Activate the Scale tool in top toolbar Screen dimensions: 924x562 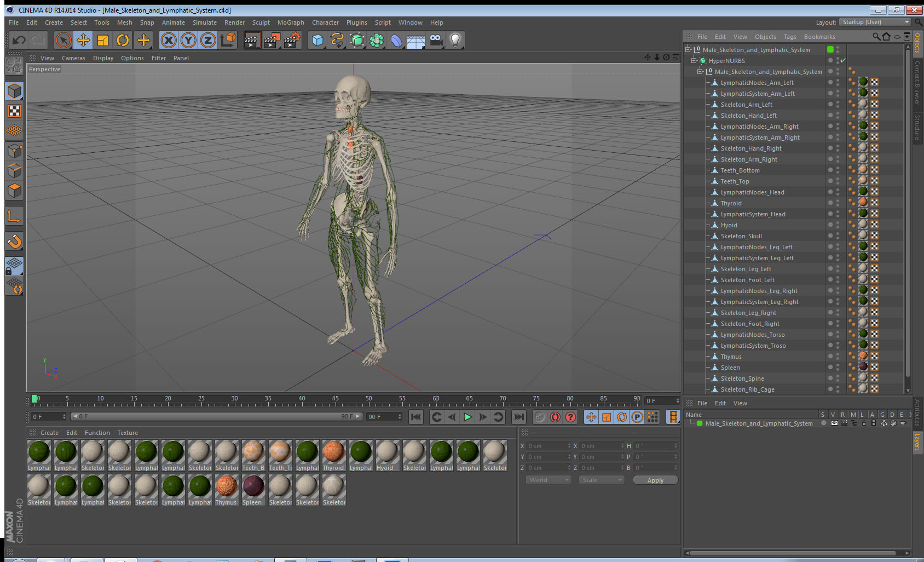coord(103,40)
